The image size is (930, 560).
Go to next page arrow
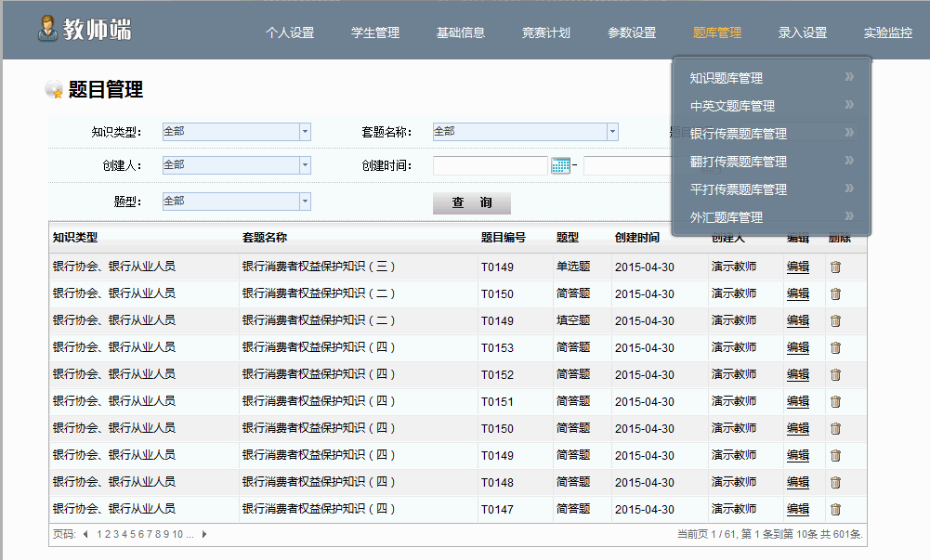click(x=204, y=534)
